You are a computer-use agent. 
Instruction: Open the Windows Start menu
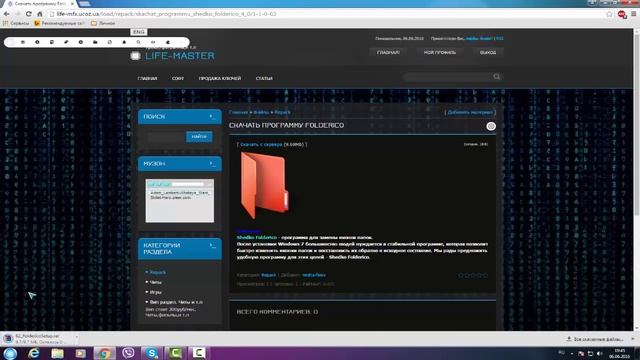click(10, 353)
